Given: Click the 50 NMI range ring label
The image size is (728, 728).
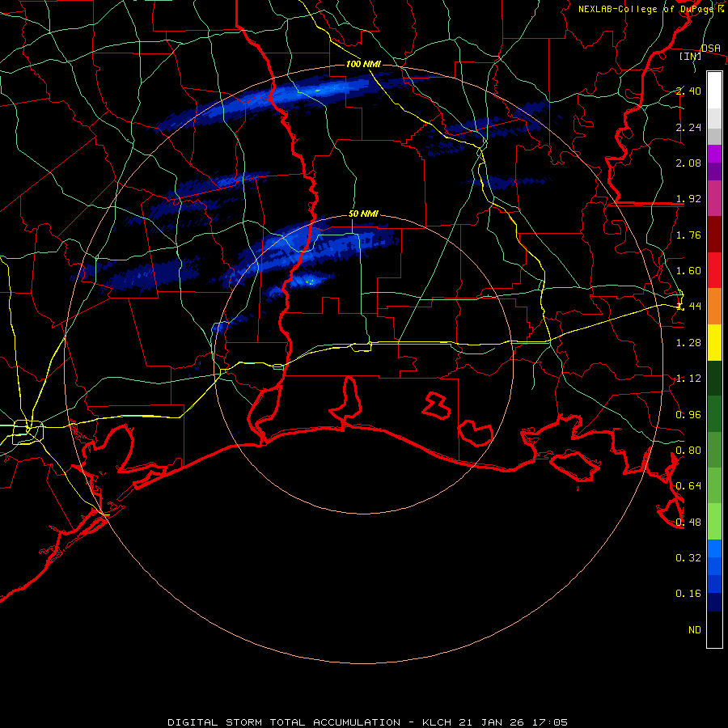Looking at the screenshot, I should [x=363, y=214].
